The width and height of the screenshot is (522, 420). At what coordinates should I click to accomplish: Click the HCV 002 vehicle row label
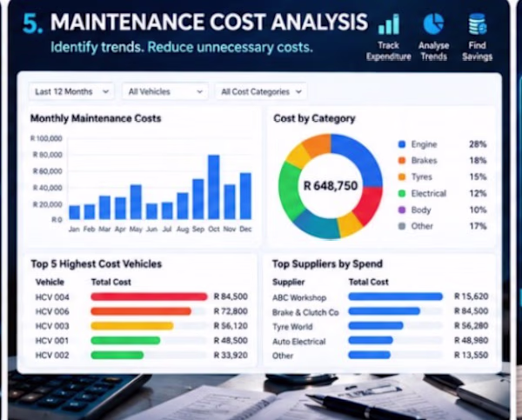52,356
